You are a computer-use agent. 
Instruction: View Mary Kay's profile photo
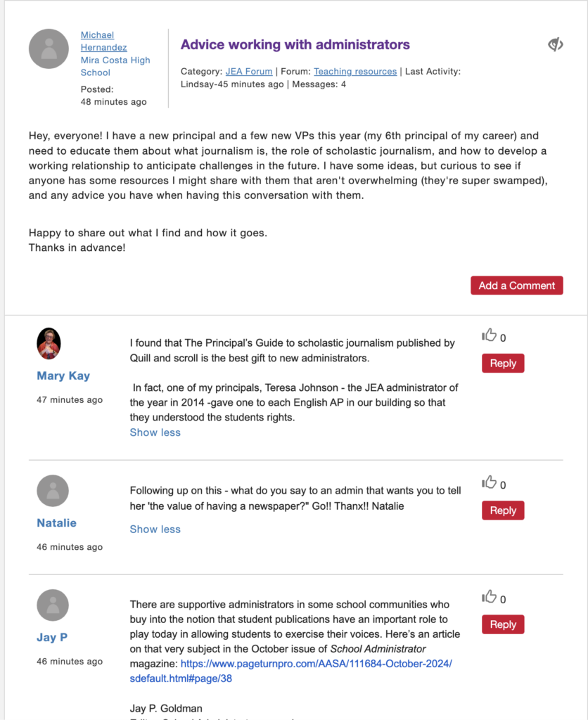coord(49,343)
